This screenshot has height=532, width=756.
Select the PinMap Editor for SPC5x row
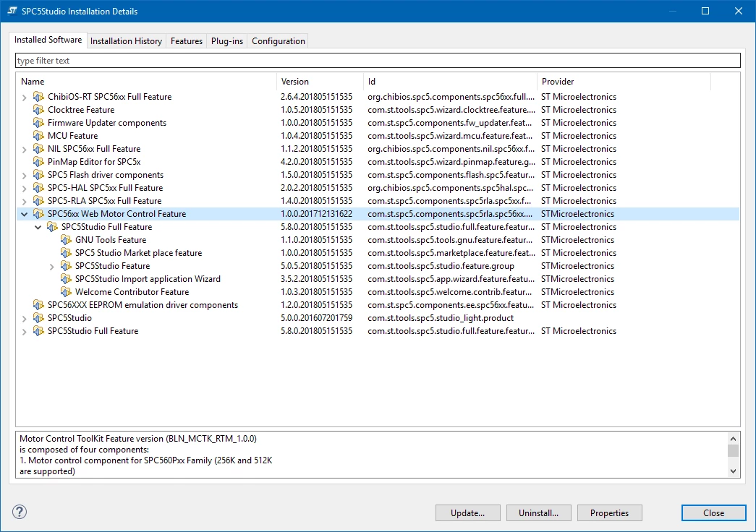tap(378, 162)
